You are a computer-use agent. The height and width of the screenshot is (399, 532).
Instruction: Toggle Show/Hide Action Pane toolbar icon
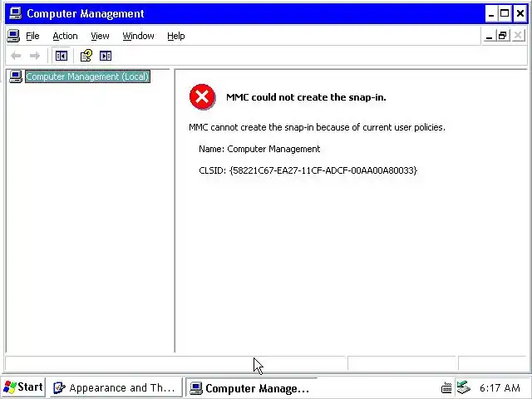pyautogui.click(x=106, y=56)
